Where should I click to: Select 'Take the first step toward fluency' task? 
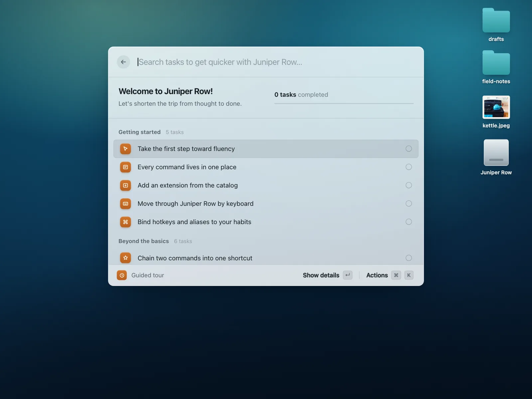point(266,149)
